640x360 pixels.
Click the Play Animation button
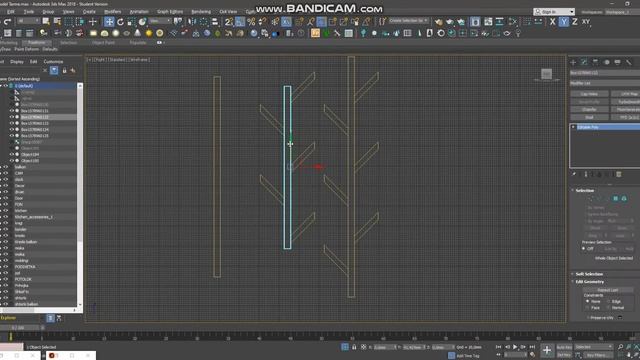(515, 347)
